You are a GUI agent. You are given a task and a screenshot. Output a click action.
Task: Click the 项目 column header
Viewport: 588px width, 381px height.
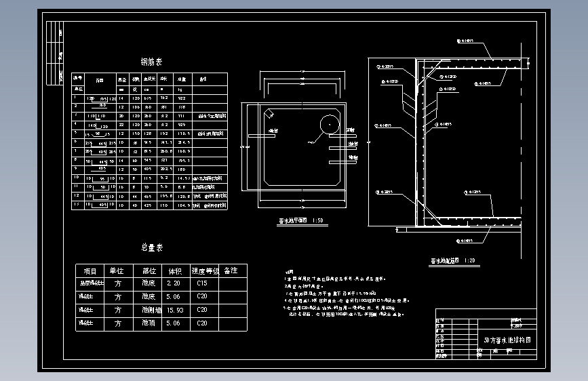(90, 271)
